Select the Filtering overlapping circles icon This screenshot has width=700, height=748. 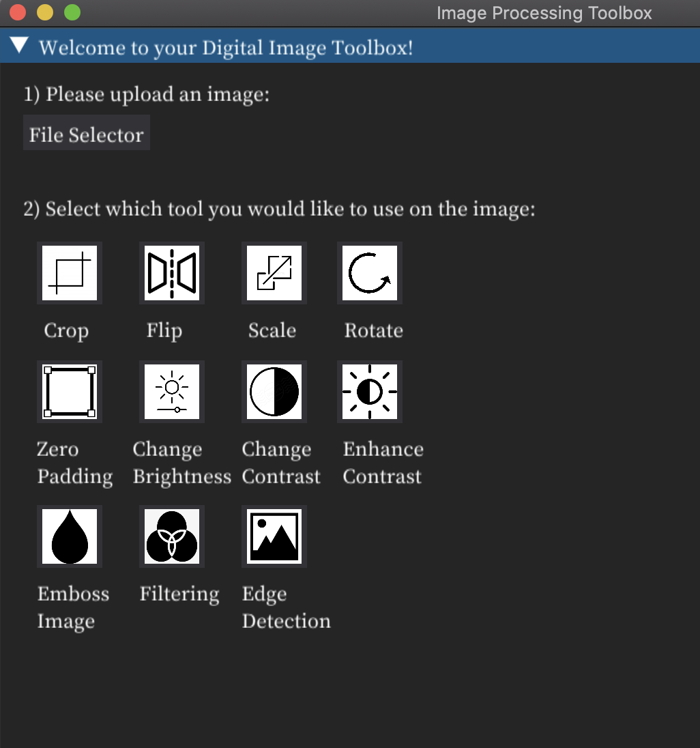(x=171, y=536)
